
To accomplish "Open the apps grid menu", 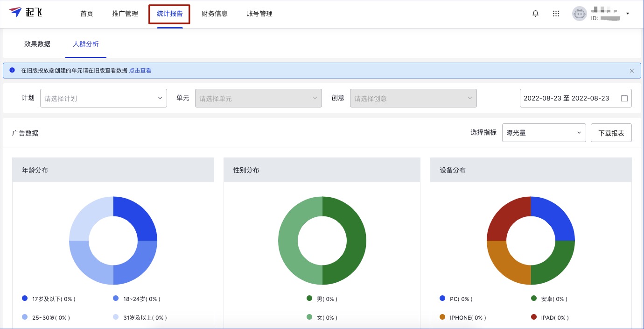I will [556, 14].
